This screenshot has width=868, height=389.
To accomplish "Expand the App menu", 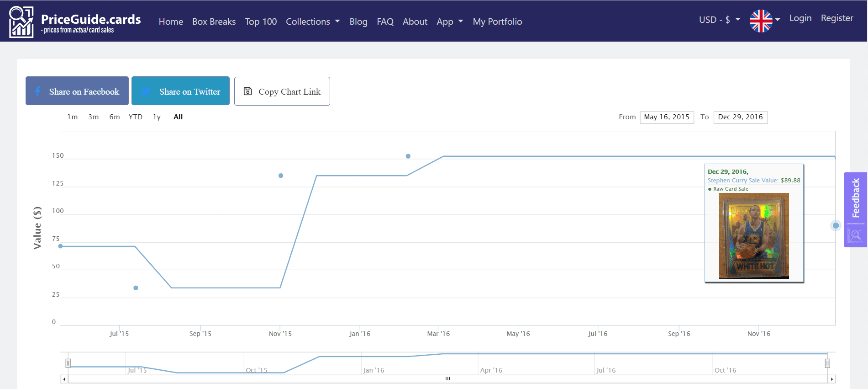I will (450, 21).
